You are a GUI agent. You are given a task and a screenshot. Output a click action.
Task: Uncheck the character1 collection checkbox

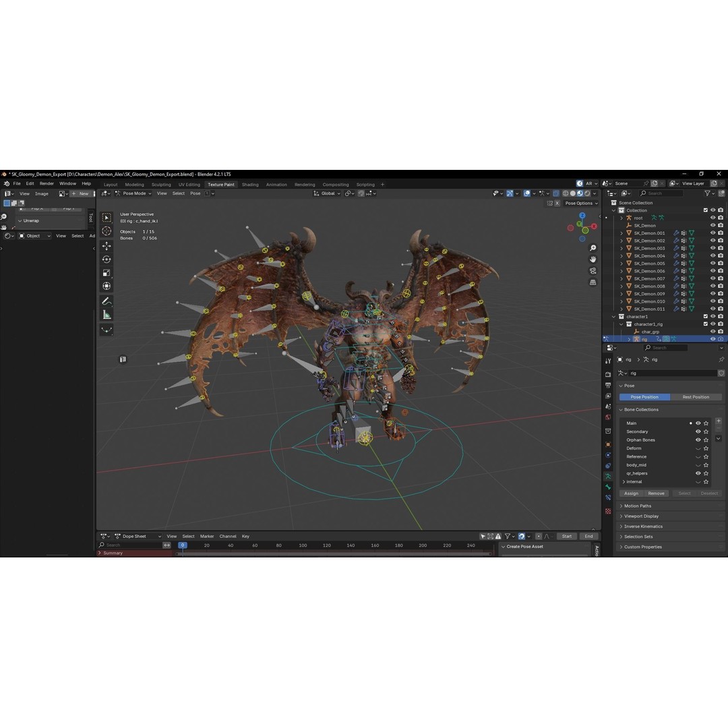tap(706, 316)
